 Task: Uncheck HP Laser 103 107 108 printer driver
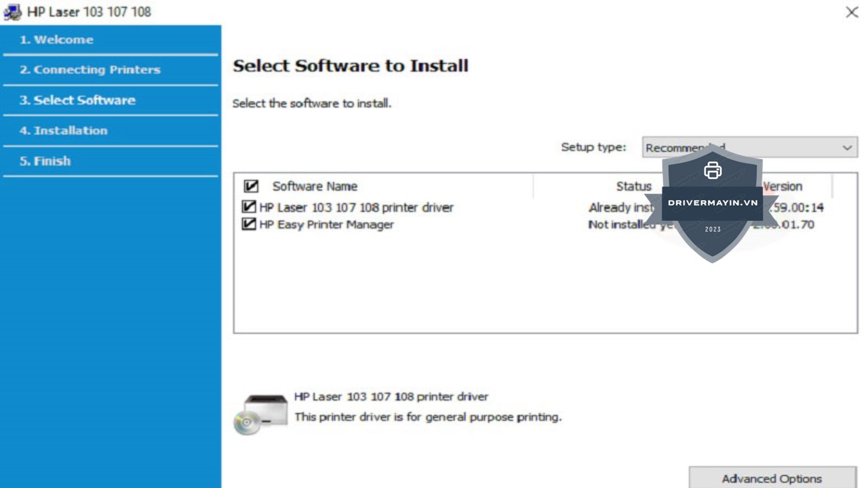pyautogui.click(x=249, y=207)
